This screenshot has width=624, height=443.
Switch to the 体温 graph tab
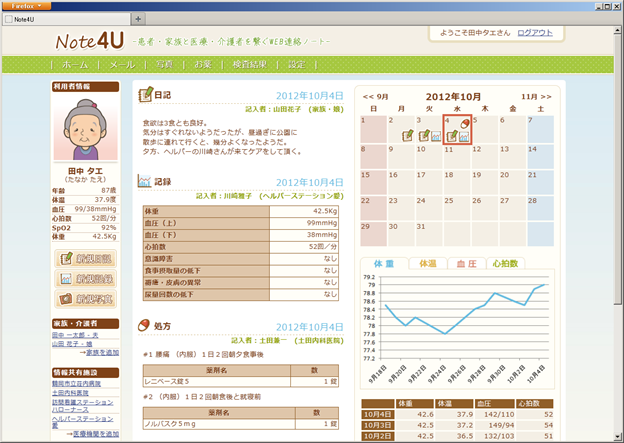[x=427, y=263]
